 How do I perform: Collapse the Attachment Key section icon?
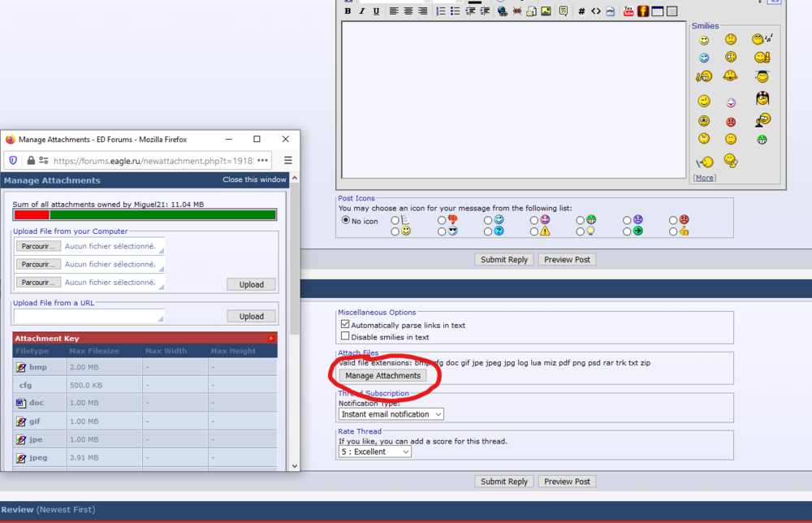(x=271, y=338)
